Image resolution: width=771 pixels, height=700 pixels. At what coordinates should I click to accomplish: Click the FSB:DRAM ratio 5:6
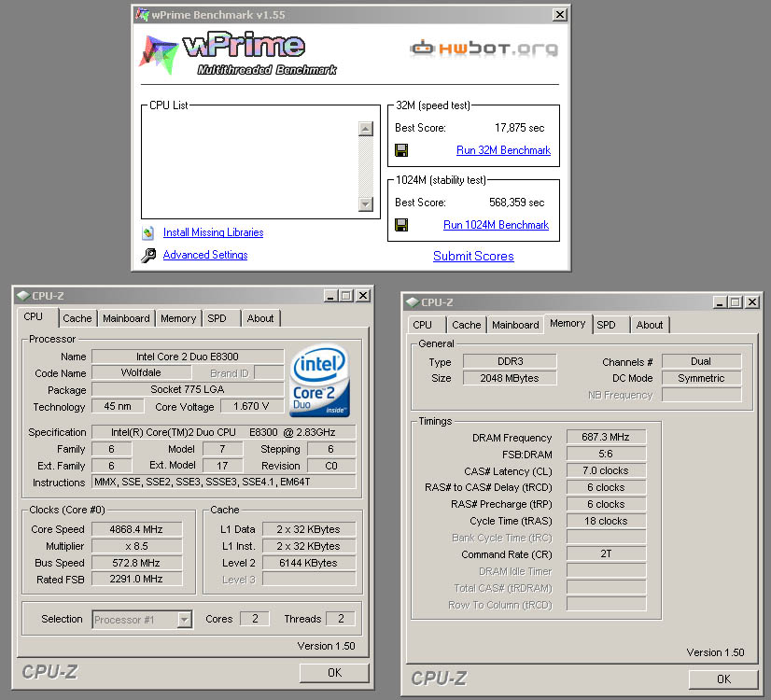(606, 454)
